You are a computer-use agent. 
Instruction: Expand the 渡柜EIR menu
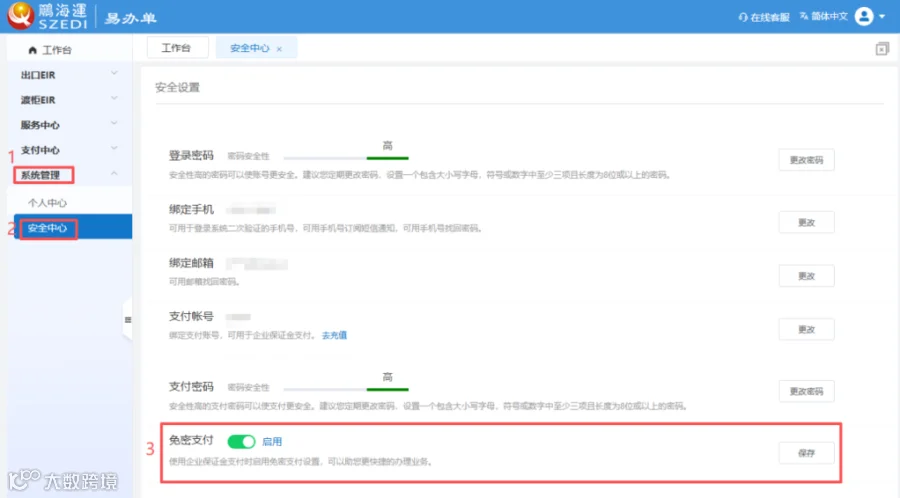coord(69,100)
